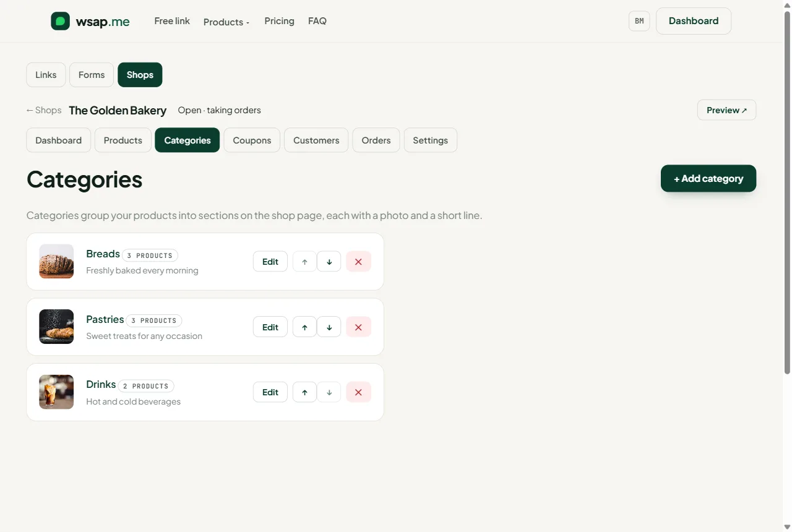Edit the Breads category

pos(270,262)
